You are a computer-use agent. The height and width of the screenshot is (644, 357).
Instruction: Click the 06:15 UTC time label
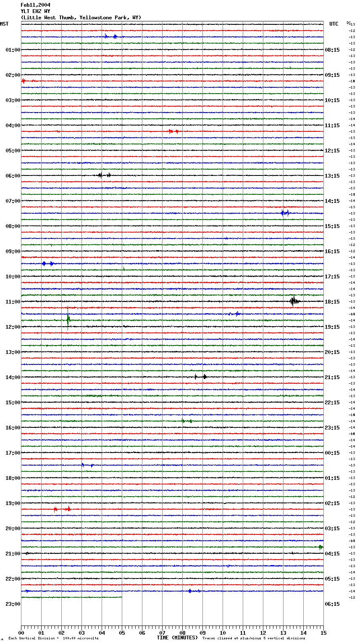[x=332, y=604]
